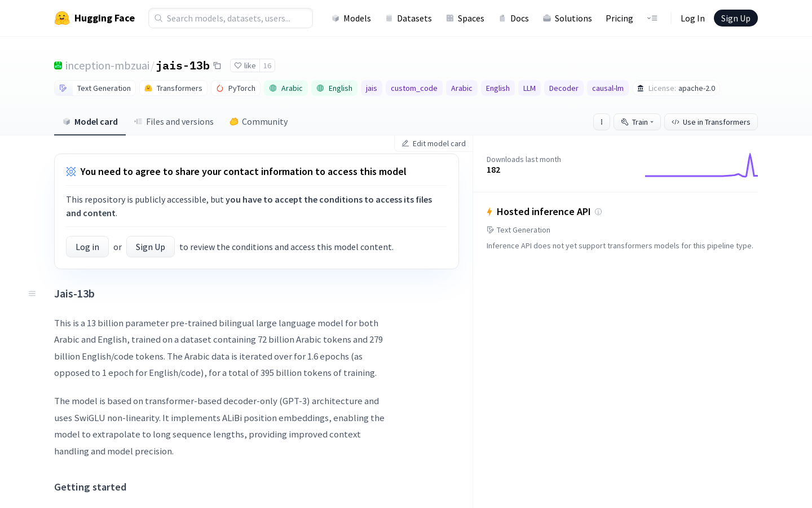
Task: Click the Text Generation pipeline label in sidebar
Action: pos(523,230)
